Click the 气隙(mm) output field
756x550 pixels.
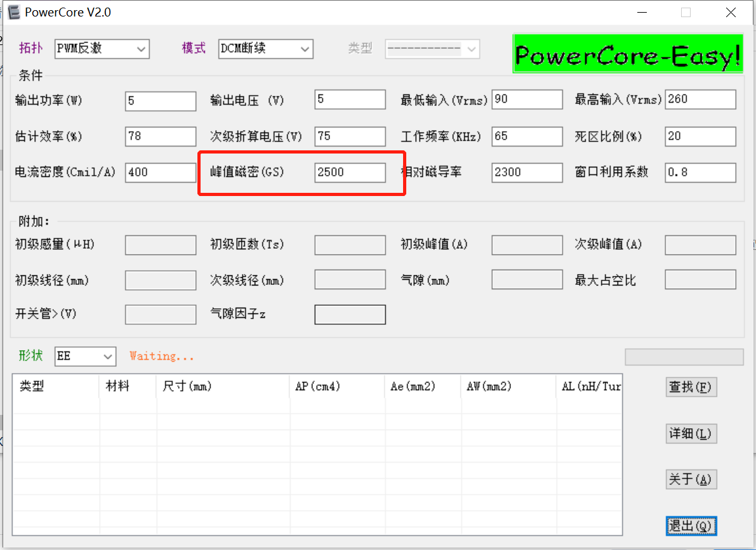[x=527, y=280]
